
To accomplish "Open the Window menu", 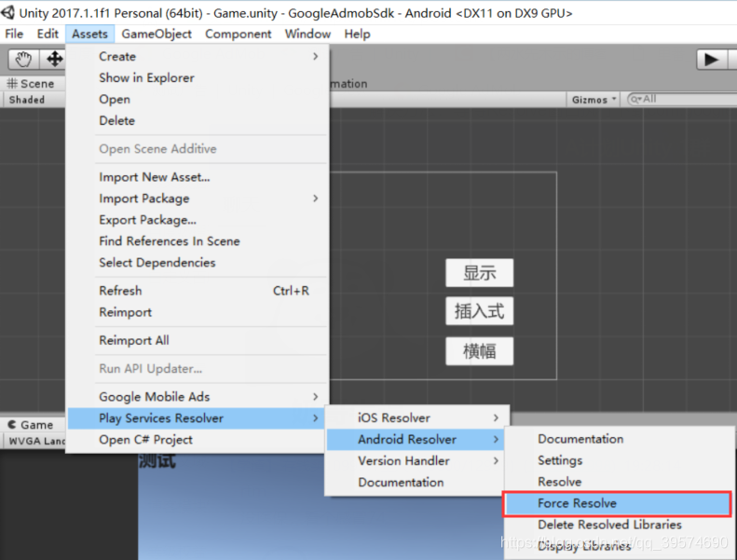I will (x=307, y=34).
